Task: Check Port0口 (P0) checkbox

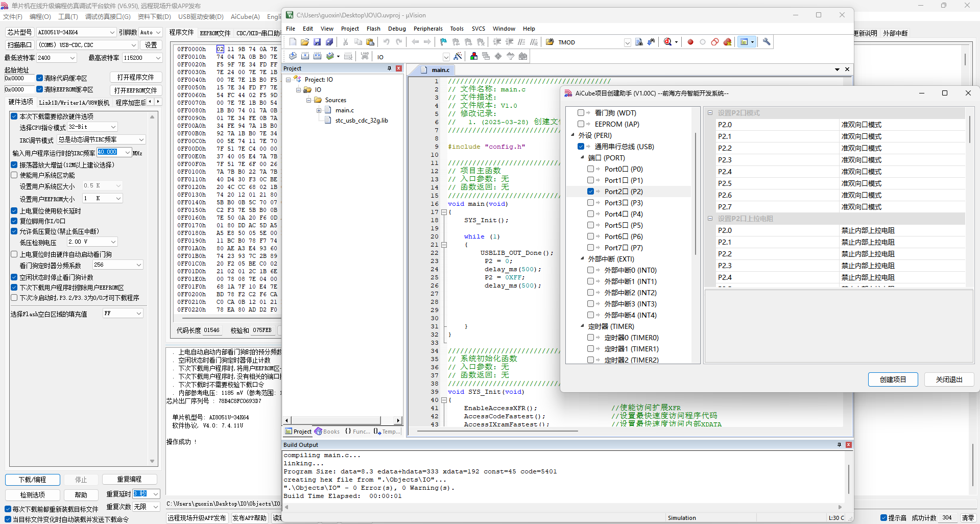Action: point(590,169)
